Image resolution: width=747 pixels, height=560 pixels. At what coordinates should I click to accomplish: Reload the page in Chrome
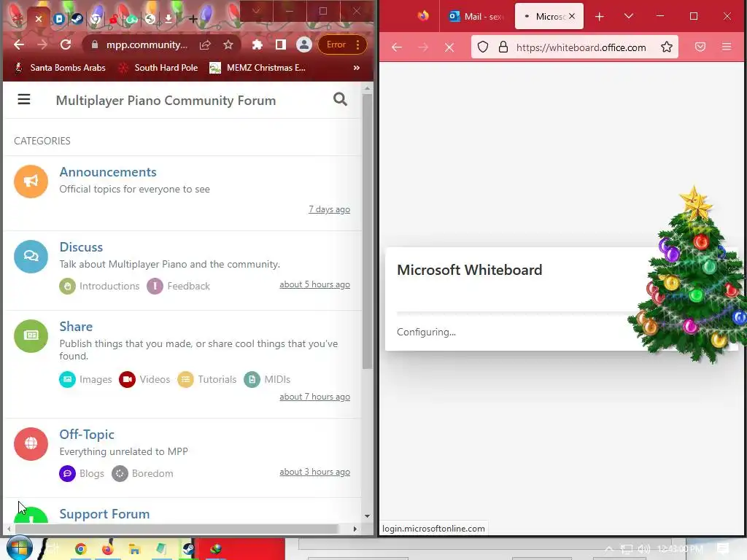point(66,44)
